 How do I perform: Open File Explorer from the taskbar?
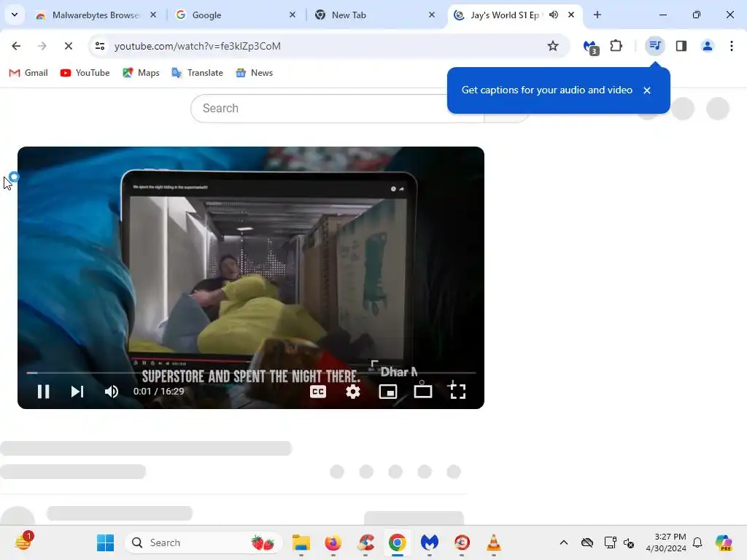(301, 542)
